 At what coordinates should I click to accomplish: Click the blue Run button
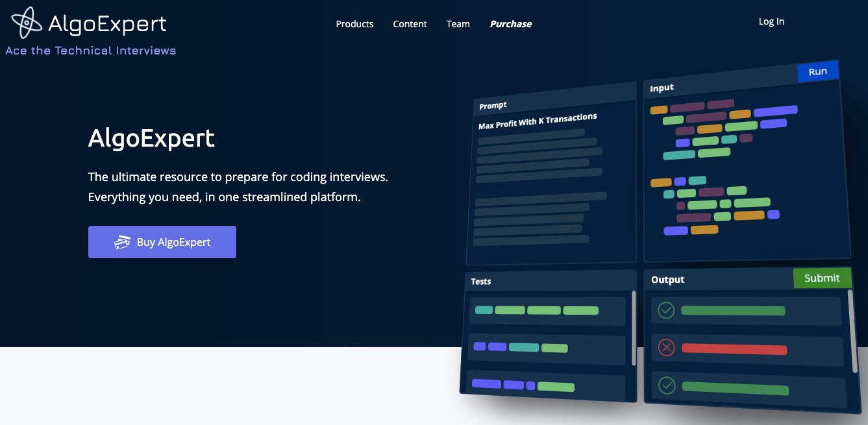click(818, 71)
